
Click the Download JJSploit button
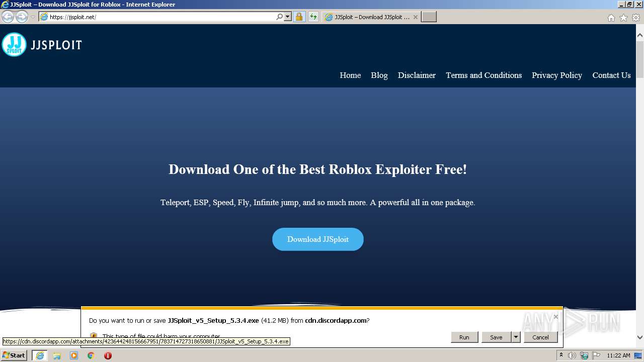[318, 239]
